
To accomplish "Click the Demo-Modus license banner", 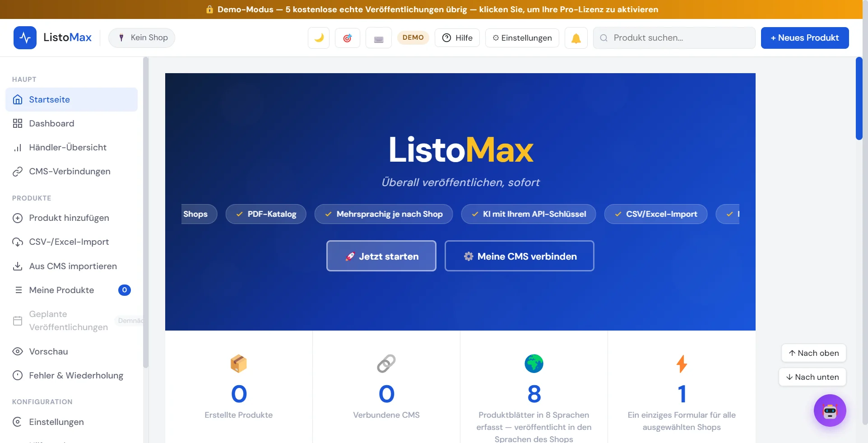I will [x=432, y=9].
